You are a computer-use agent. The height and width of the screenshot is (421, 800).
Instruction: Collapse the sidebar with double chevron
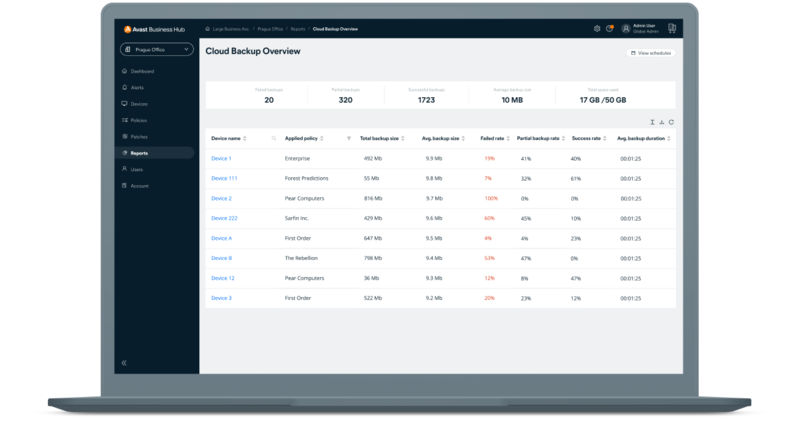point(124,362)
